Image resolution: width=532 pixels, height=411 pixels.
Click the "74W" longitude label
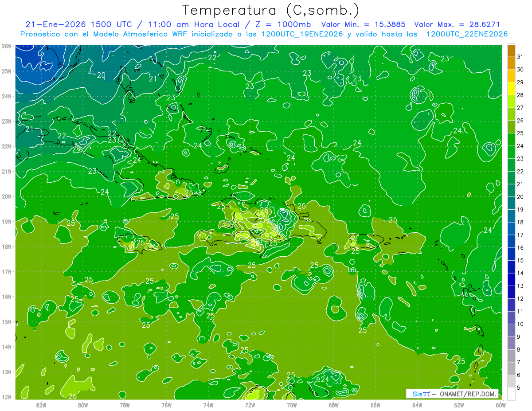point(208,404)
